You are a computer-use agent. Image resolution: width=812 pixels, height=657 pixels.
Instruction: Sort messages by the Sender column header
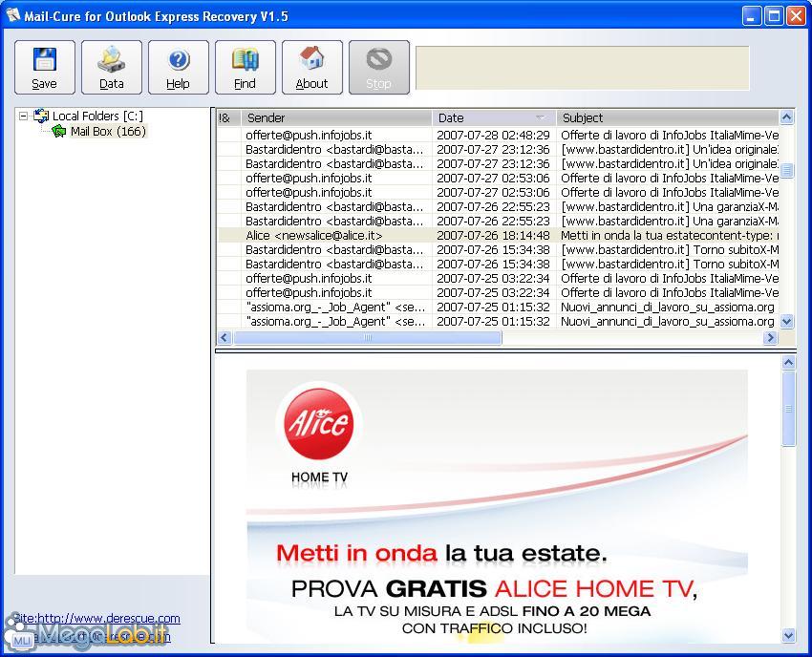pos(336,118)
